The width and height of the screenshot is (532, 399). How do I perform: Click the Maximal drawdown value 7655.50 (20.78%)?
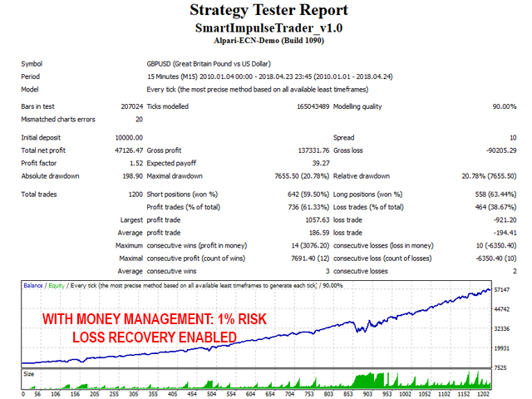(x=302, y=176)
